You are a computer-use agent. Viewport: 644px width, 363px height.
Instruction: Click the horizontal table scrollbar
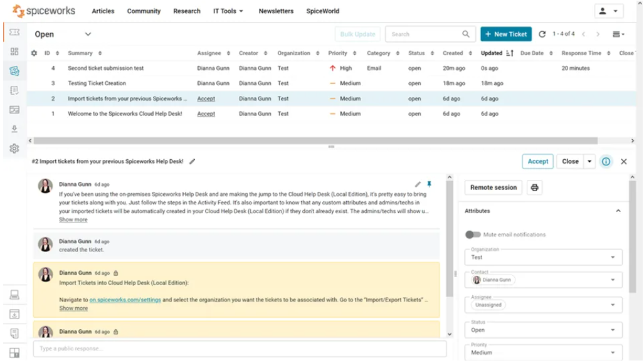pos(315,140)
